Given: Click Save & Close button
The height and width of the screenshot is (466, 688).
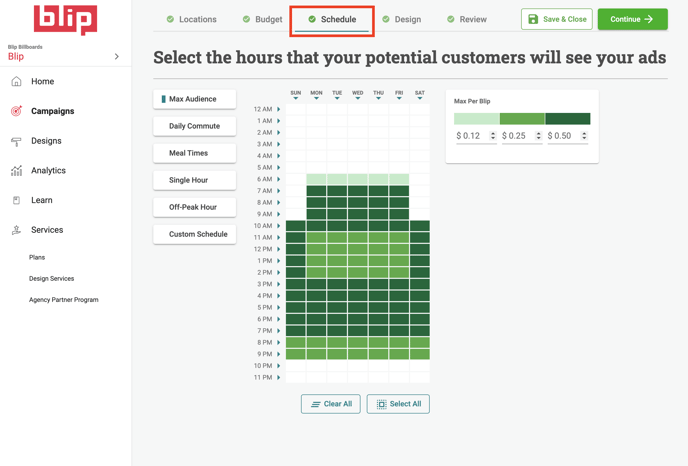Looking at the screenshot, I should (556, 19).
